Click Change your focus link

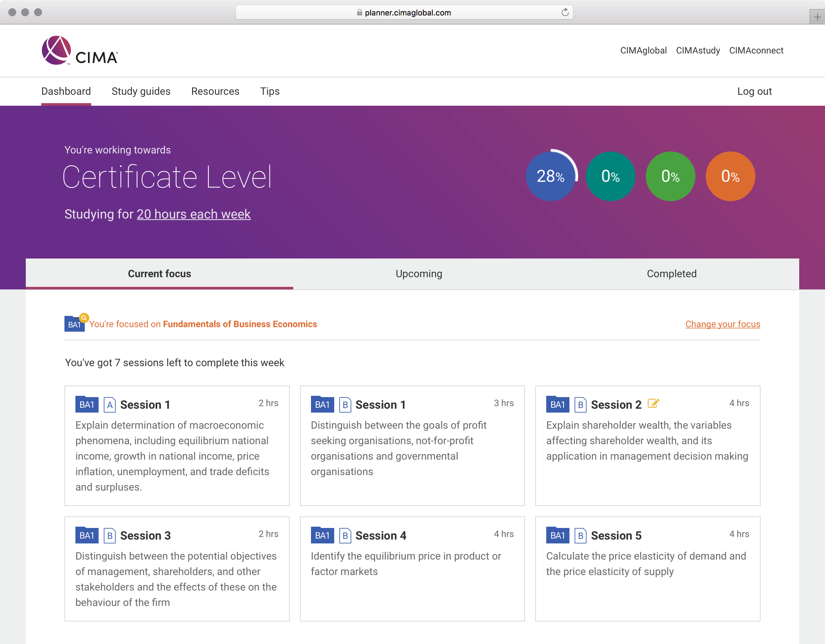click(x=723, y=324)
